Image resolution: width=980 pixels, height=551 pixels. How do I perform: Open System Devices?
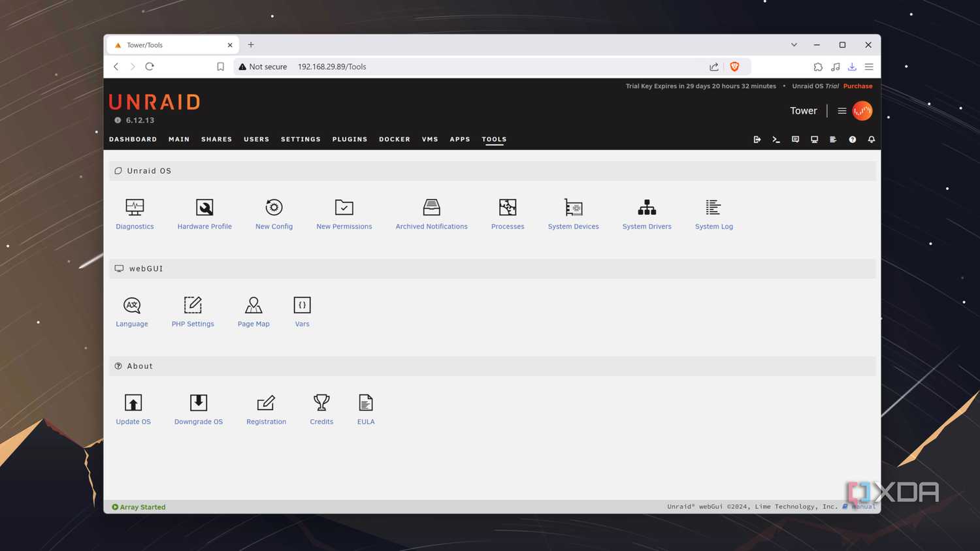[x=573, y=214]
